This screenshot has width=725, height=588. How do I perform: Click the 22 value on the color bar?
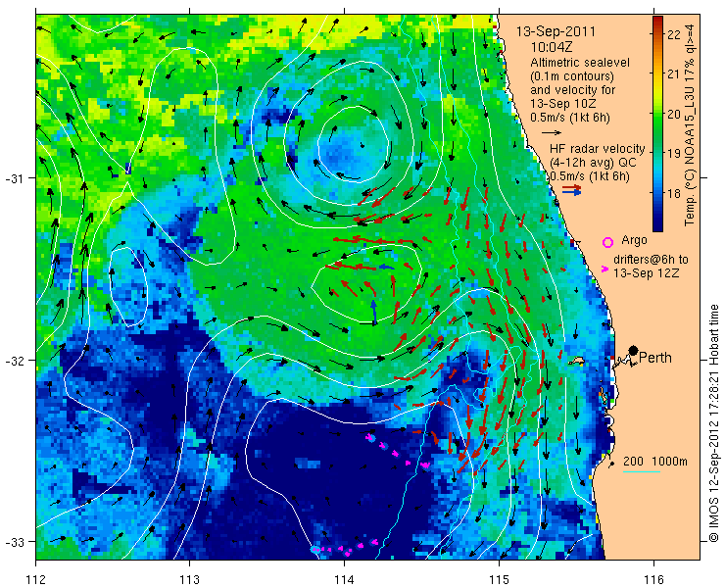pyautogui.click(x=674, y=34)
